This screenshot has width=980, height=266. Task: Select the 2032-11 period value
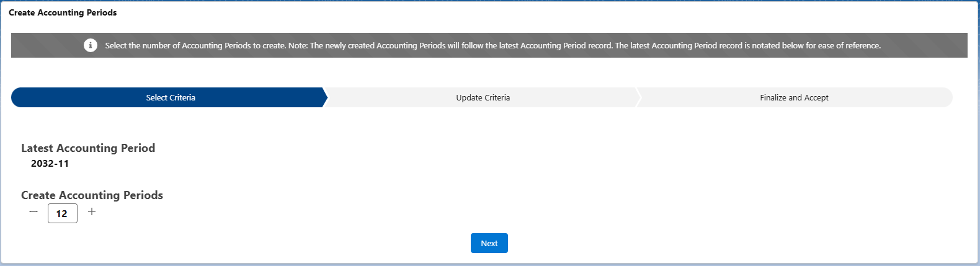(50, 164)
